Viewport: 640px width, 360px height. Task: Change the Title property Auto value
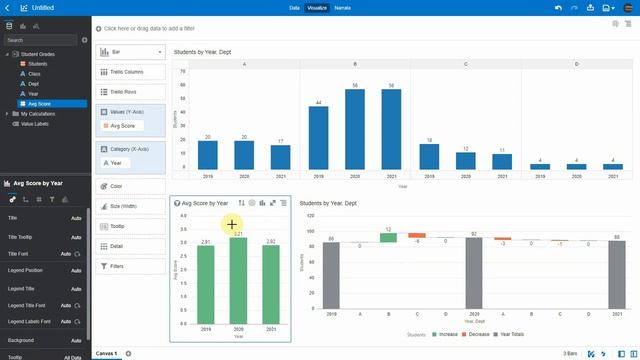pyautogui.click(x=76, y=218)
